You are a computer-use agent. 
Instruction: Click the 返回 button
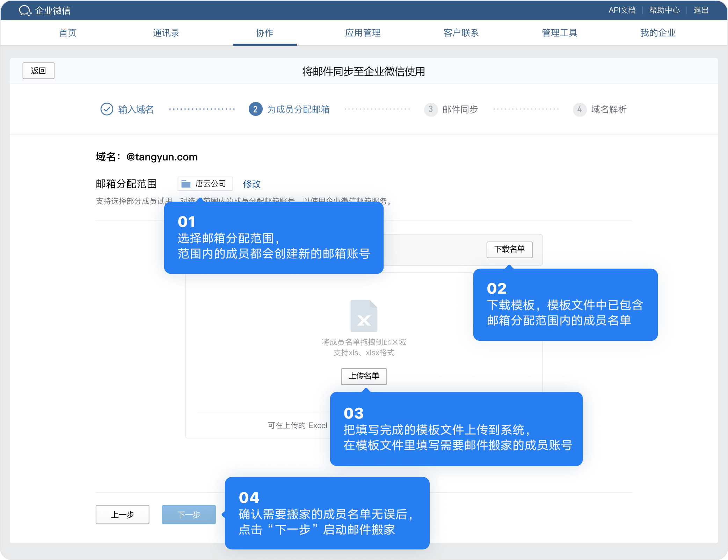38,71
